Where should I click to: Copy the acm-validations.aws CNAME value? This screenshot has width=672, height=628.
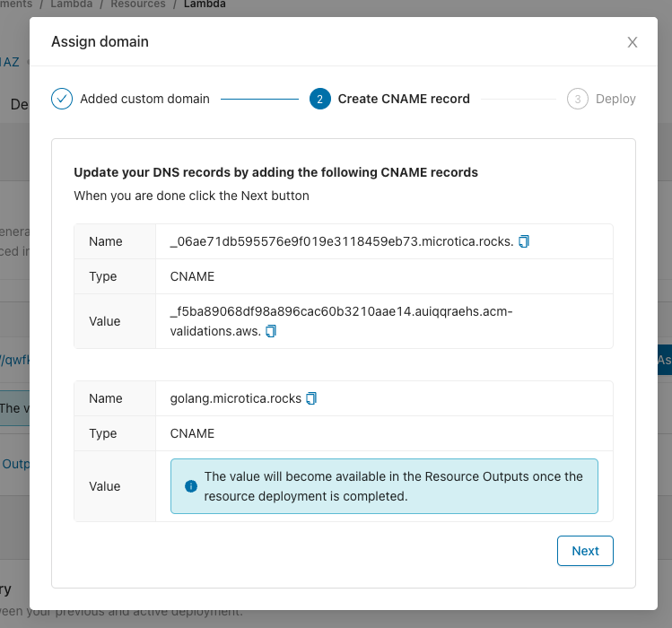click(271, 331)
